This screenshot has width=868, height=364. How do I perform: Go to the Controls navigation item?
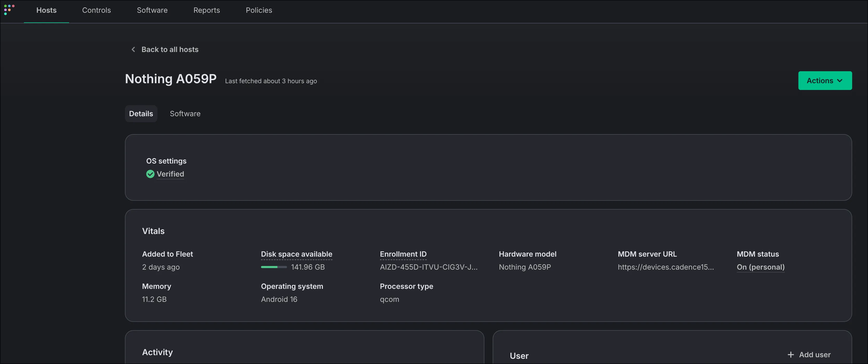(96, 10)
